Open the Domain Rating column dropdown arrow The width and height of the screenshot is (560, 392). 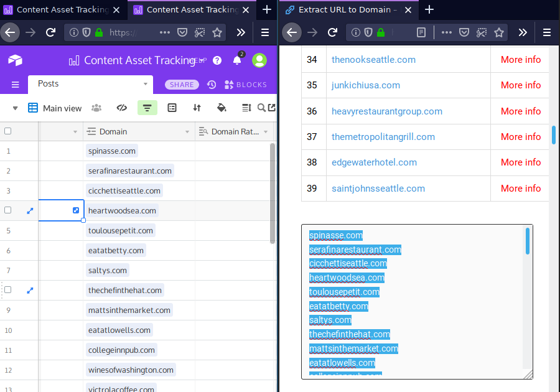[x=266, y=132]
